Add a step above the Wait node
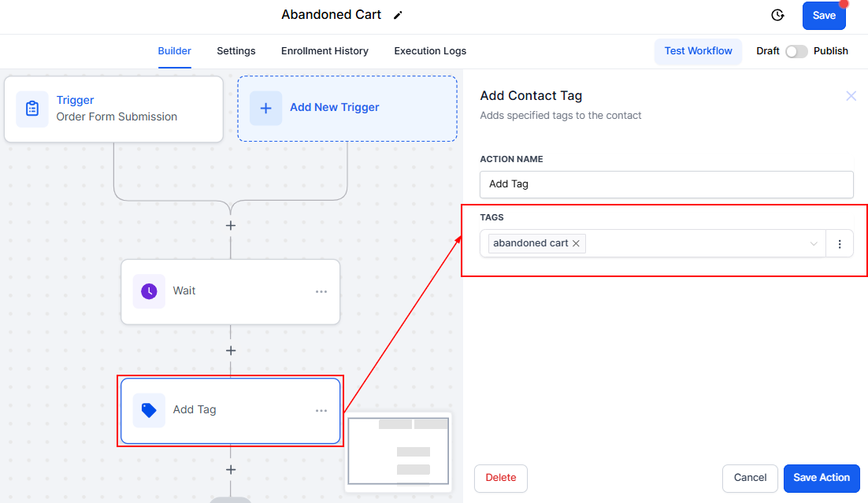The image size is (868, 503). 231,225
